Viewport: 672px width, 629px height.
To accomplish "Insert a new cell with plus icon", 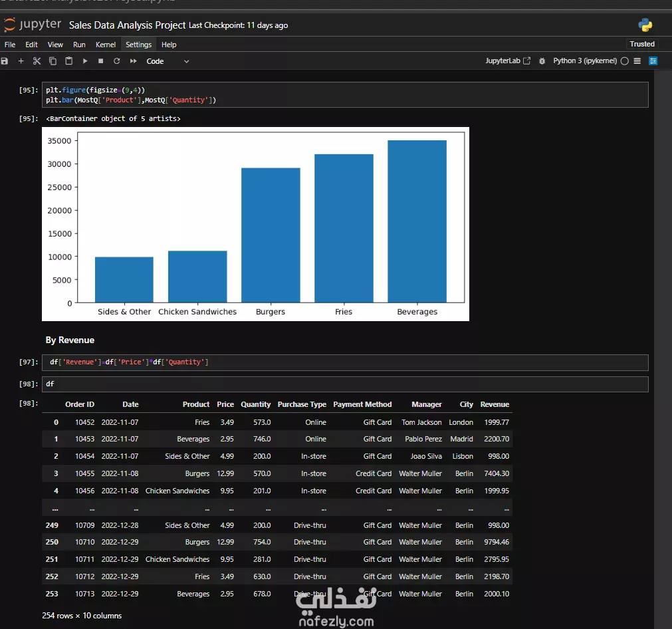I will pyautogui.click(x=21, y=61).
